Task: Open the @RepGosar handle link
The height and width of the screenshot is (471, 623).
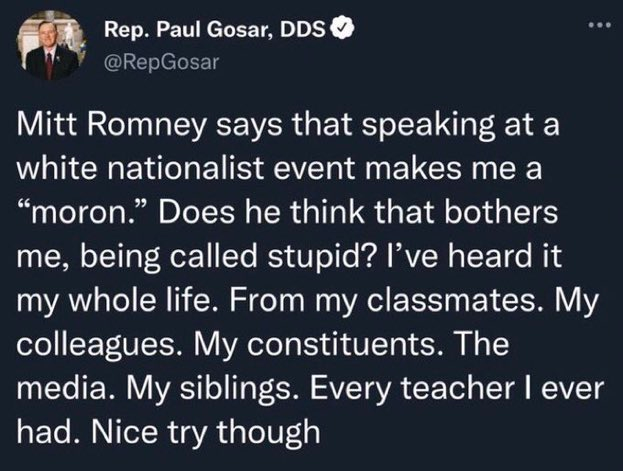Action: tap(161, 62)
